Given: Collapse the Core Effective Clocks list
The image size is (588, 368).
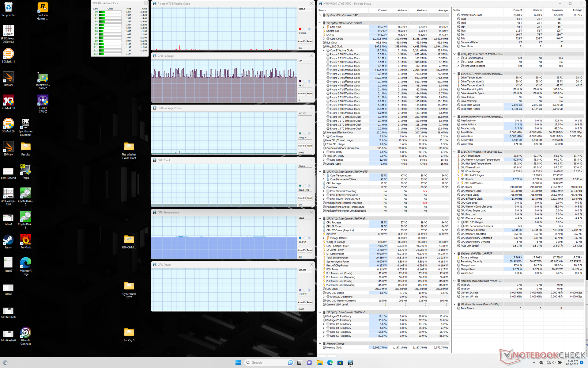Looking at the screenshot, I should [x=324, y=50].
